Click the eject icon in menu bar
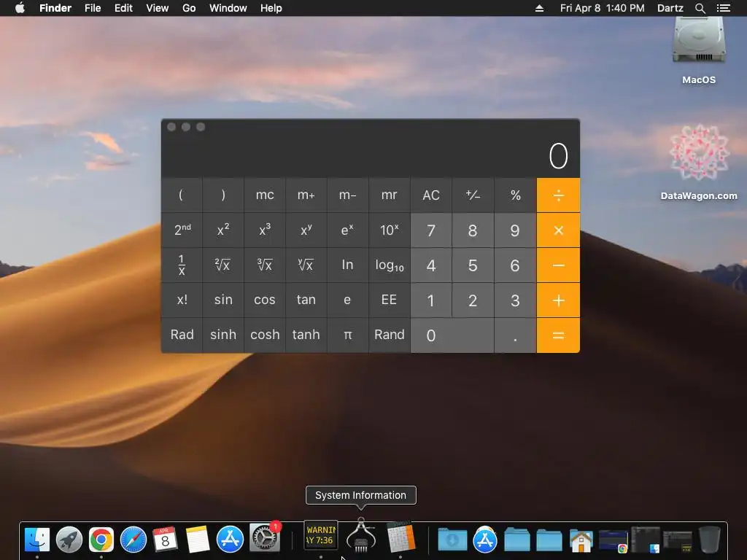Screen dimensions: 747x560 pos(539,8)
